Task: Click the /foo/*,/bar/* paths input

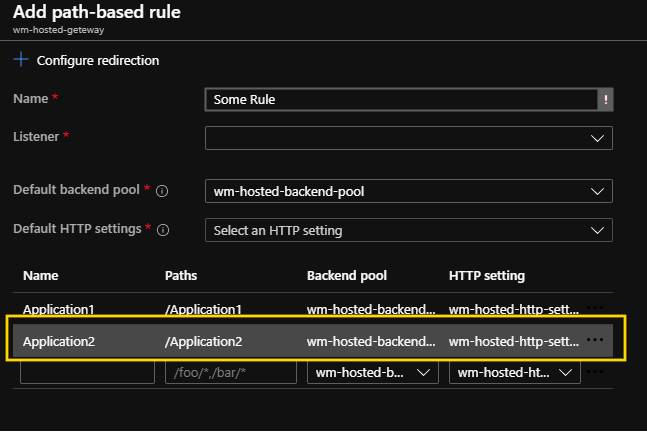Action: [231, 373]
